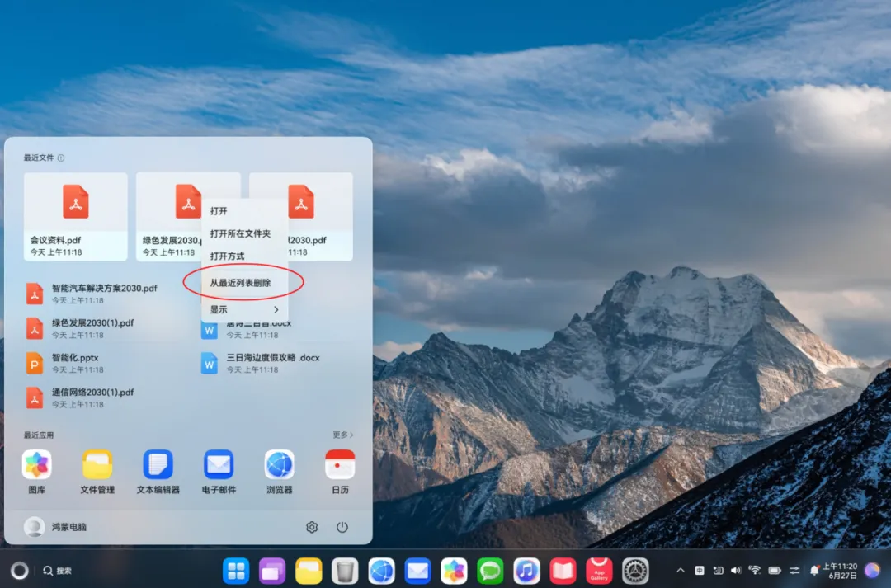891x588 pixels.
Task: Click the circular start button on taskbar
Action: click(x=19, y=571)
